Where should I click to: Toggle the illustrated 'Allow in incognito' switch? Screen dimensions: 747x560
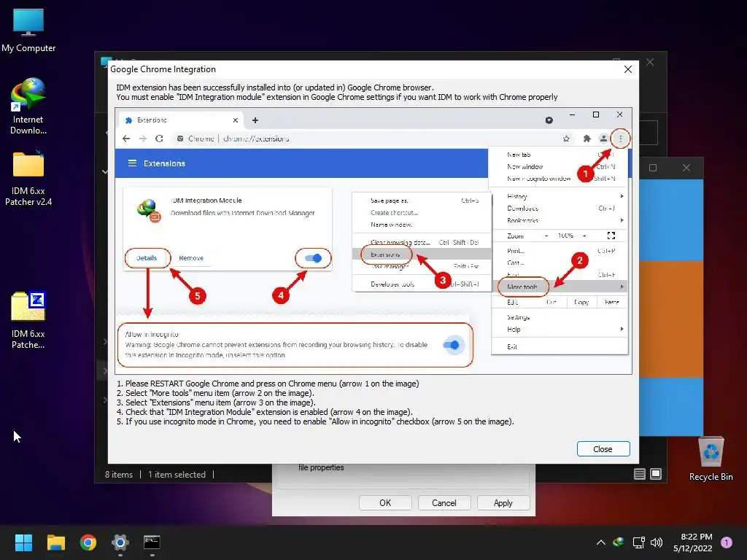[451, 345]
